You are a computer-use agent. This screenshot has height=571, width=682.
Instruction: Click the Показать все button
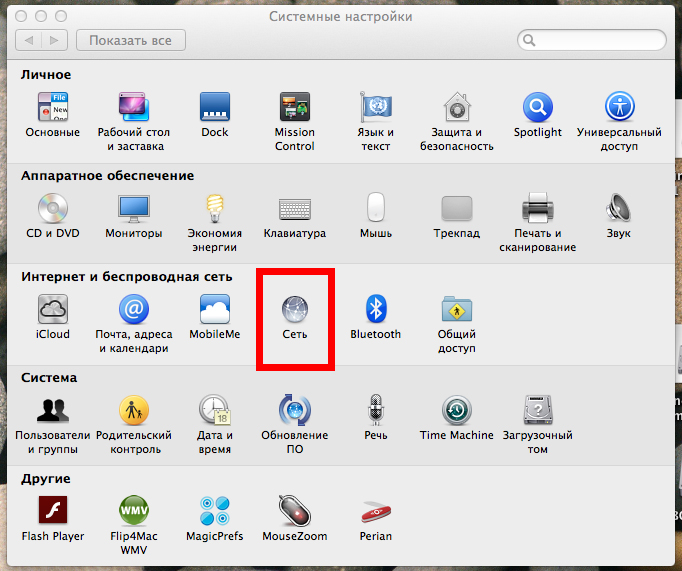pyautogui.click(x=131, y=40)
